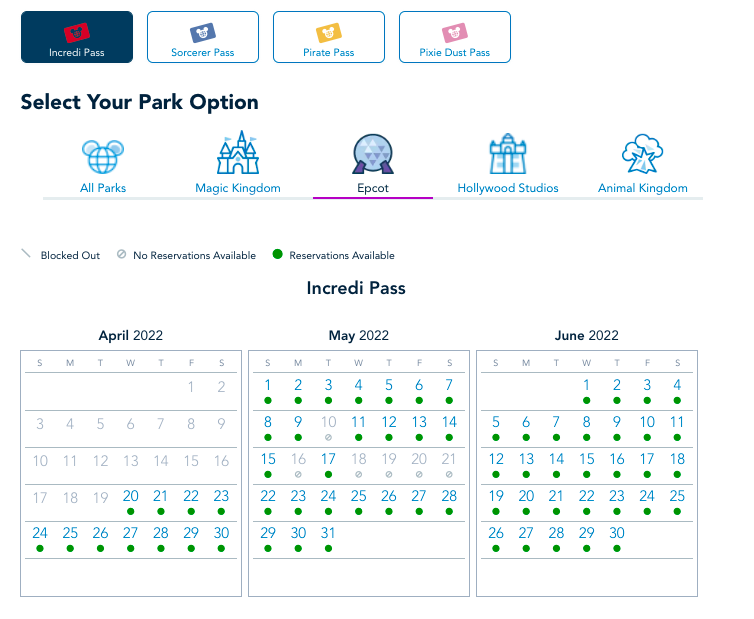Image resolution: width=754 pixels, height=619 pixels.
Task: Select the Animal Kingdom tree icon
Action: (643, 155)
